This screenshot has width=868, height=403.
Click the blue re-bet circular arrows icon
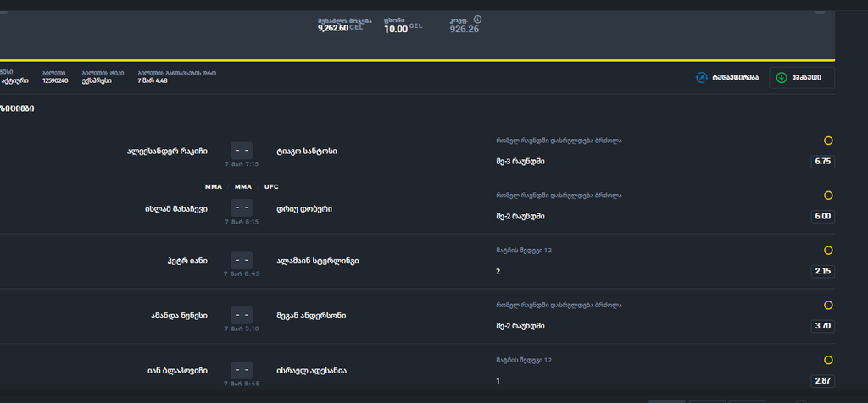pyautogui.click(x=701, y=78)
